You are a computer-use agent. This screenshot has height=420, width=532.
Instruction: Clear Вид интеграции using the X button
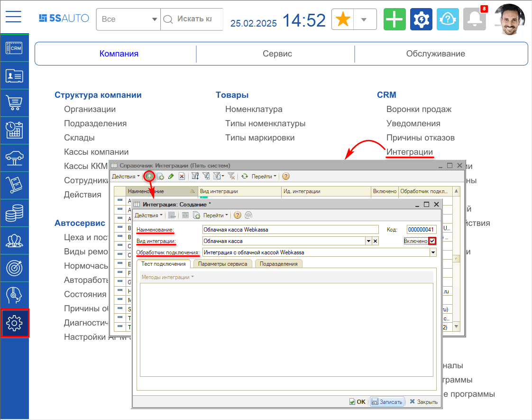point(375,241)
